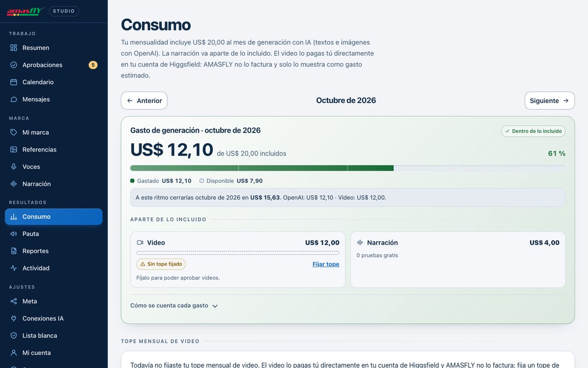Open Mensajes via chat bubble icon
The width and height of the screenshot is (588, 368).
tap(14, 99)
